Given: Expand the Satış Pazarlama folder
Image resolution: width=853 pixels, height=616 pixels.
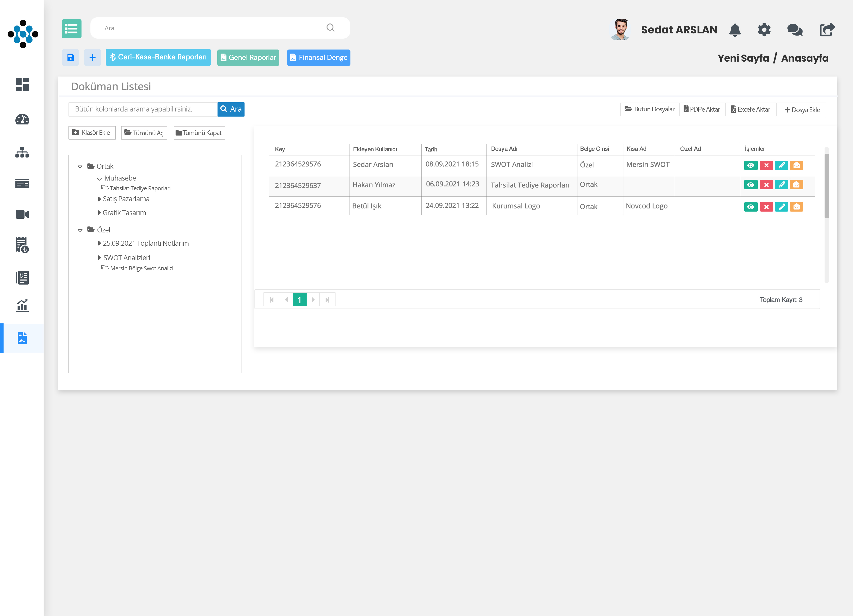Looking at the screenshot, I should pyautogui.click(x=99, y=199).
